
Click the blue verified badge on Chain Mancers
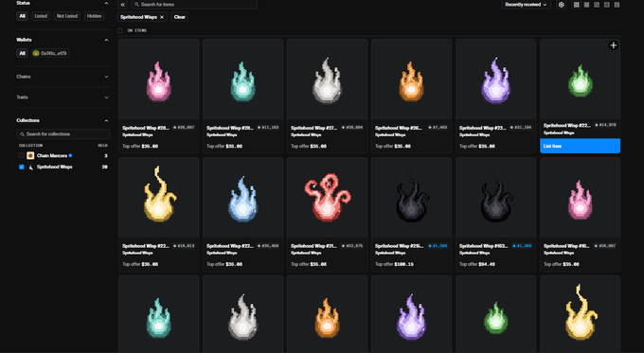[71, 155]
